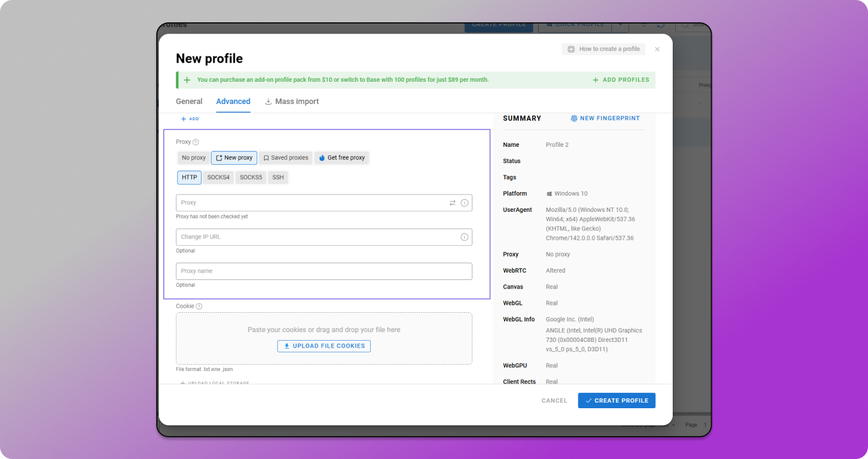Viewport: 868px width, 459px height.
Task: Click the help icon next to Proxy label
Action: coord(196,142)
